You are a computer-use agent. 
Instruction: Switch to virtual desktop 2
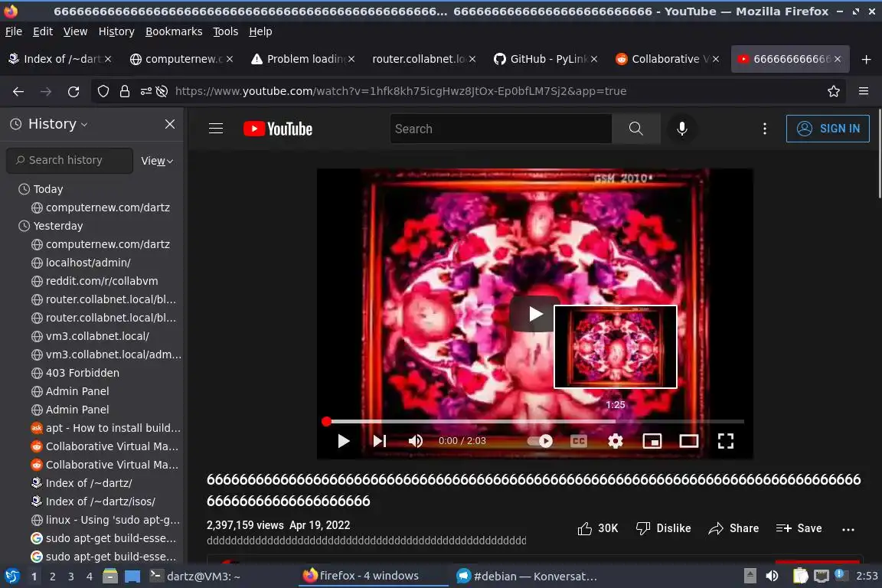(x=53, y=577)
